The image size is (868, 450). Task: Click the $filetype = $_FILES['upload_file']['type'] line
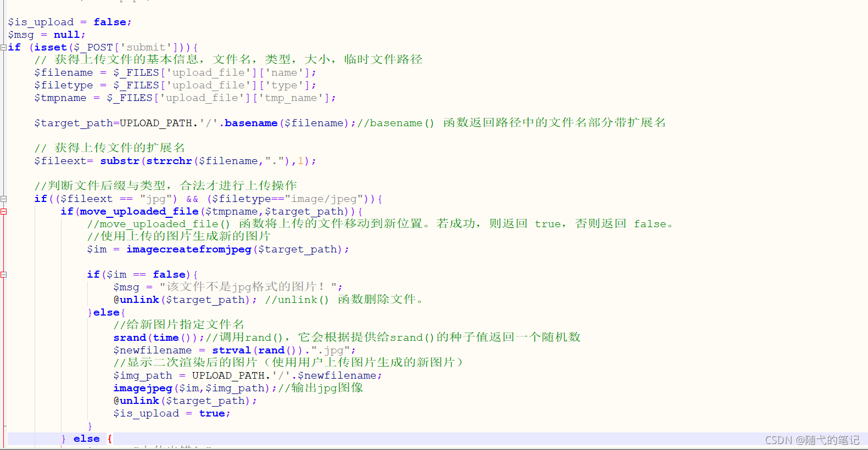(175, 85)
